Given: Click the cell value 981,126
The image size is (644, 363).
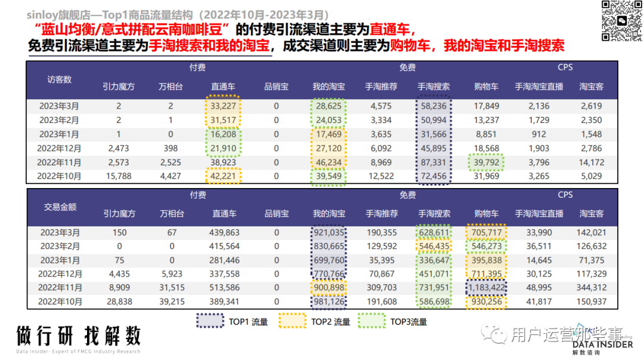Looking at the screenshot, I should click(x=329, y=302).
